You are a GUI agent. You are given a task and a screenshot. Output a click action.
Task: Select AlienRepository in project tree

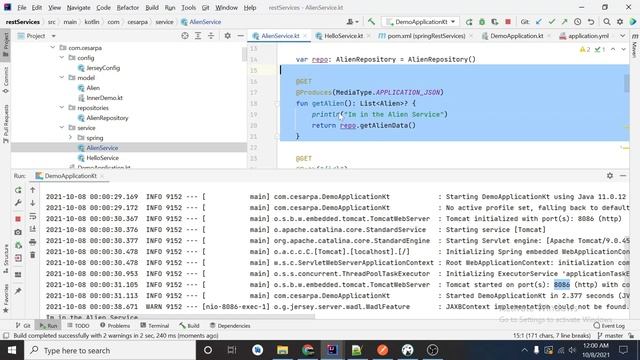(107, 118)
